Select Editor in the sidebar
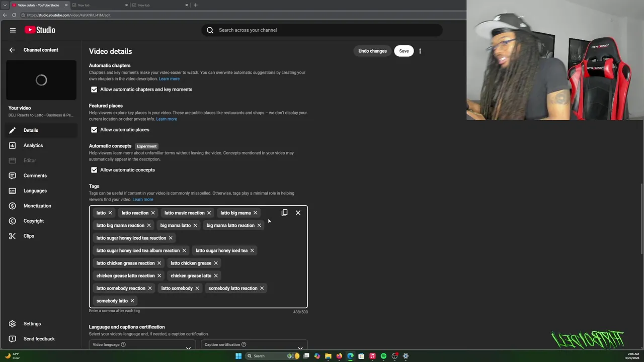Image resolution: width=644 pixels, height=362 pixels. (30, 160)
